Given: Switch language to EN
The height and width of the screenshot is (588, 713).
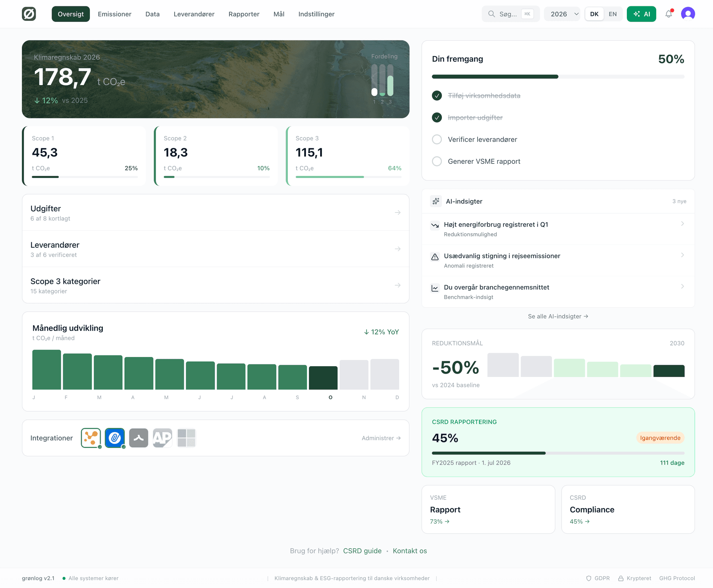Looking at the screenshot, I should [x=613, y=14].
